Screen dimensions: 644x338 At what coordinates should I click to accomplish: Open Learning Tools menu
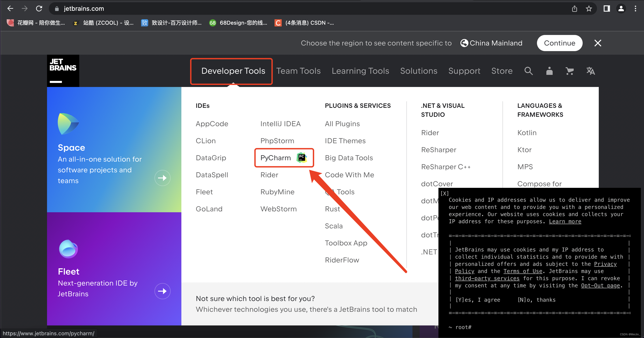pyautogui.click(x=360, y=71)
